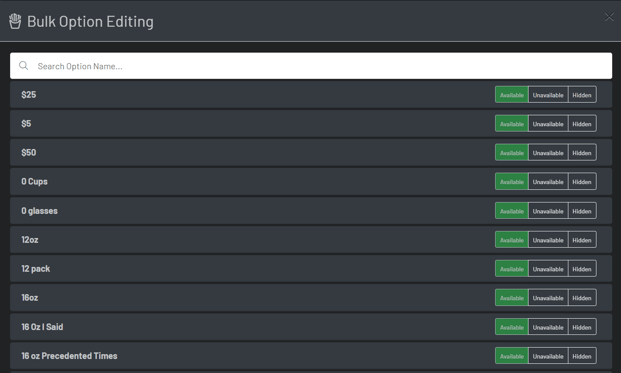Make 16 Oz I Said Unavailable

click(548, 327)
